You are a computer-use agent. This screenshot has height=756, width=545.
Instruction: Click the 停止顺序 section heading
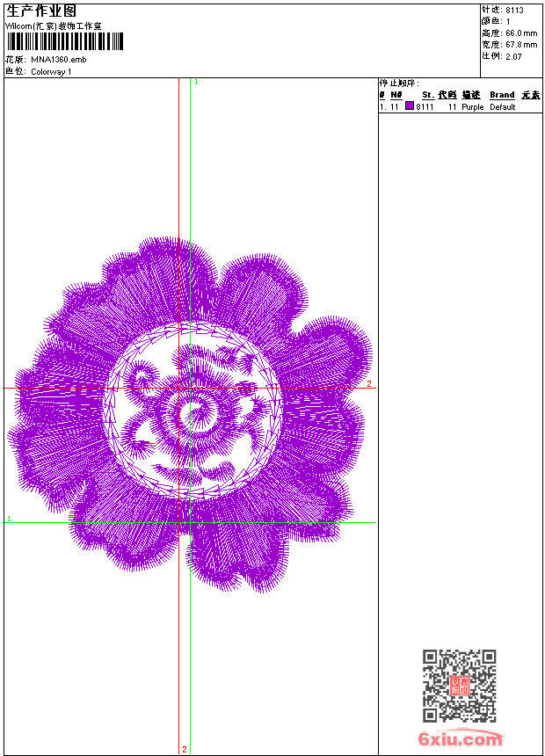click(x=399, y=84)
